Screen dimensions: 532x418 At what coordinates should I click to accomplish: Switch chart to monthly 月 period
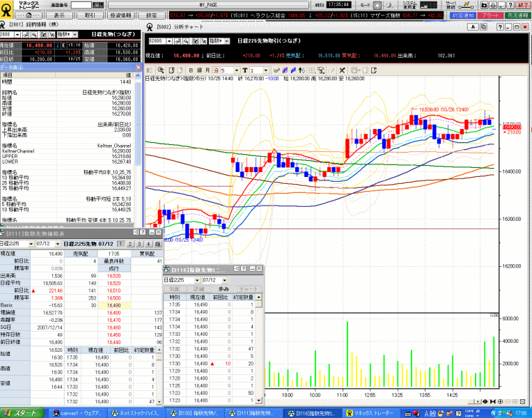click(208, 70)
